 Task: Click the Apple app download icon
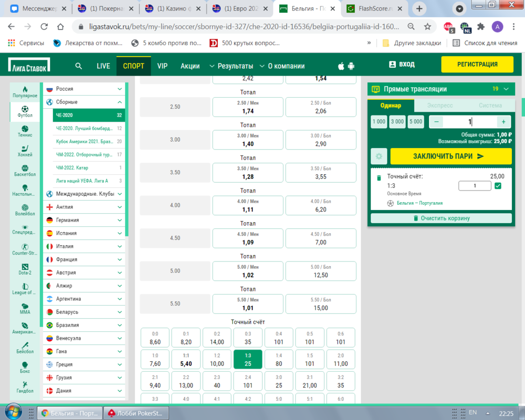pyautogui.click(x=341, y=66)
